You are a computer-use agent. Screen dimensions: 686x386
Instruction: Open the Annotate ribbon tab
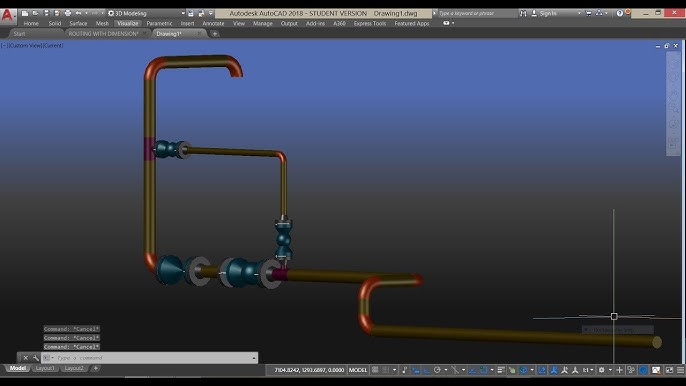pyautogui.click(x=213, y=24)
